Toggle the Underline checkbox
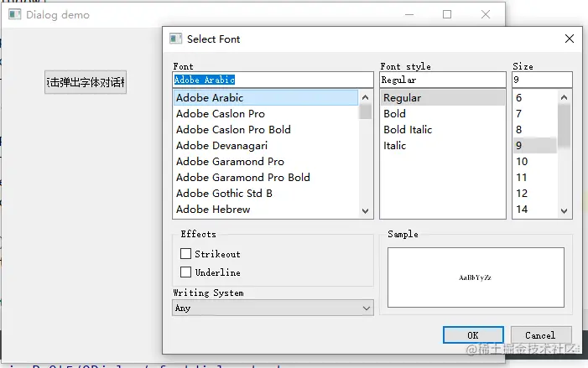588x368 pixels. [x=186, y=272]
